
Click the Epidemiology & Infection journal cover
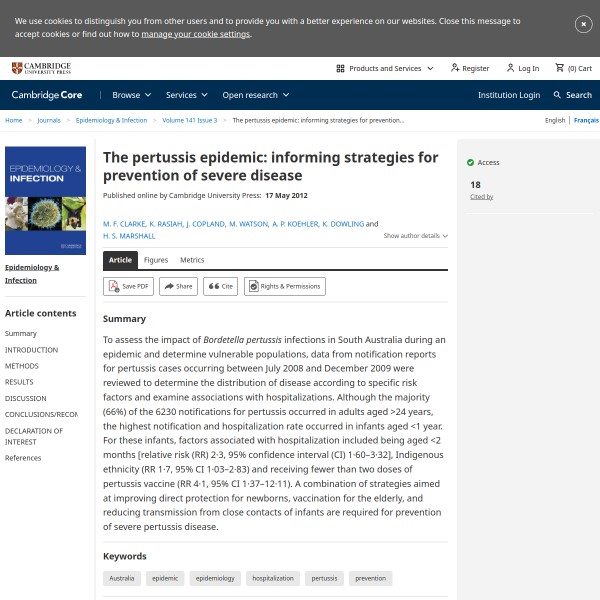(45, 201)
